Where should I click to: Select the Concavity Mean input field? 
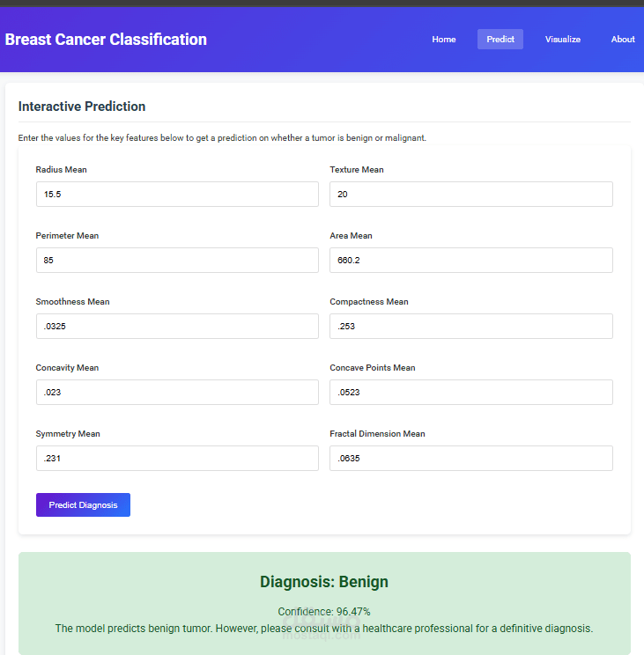coord(177,393)
